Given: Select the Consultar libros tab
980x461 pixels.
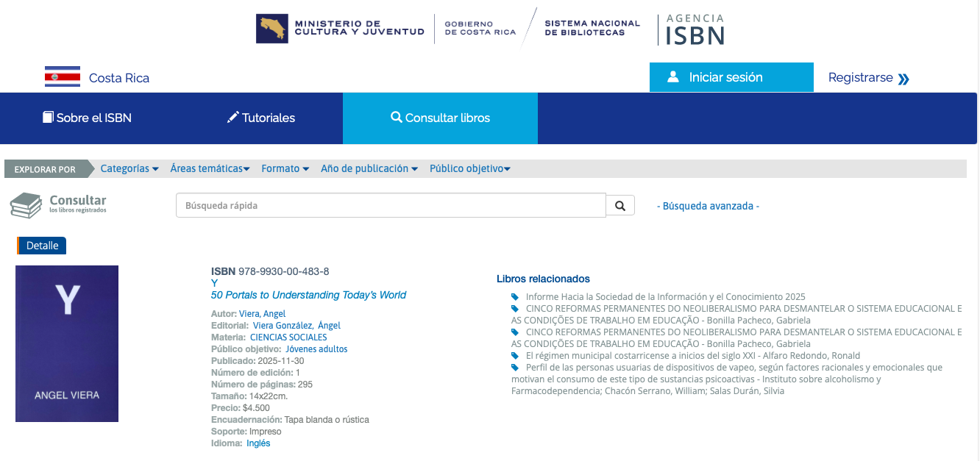Looking at the screenshot, I should point(440,118).
